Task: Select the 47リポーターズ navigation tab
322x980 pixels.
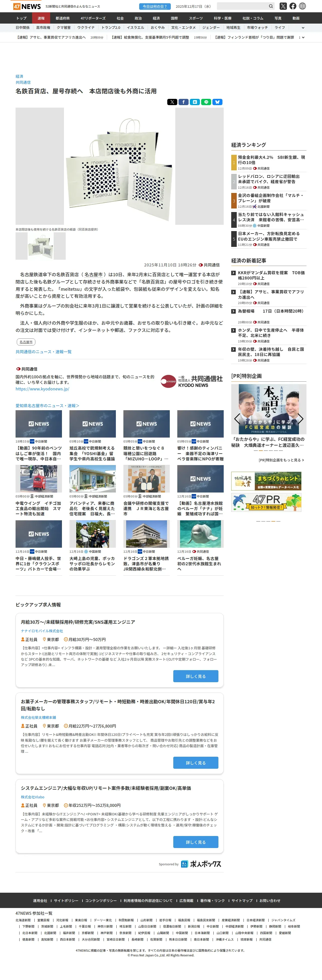Action: pyautogui.click(x=93, y=18)
